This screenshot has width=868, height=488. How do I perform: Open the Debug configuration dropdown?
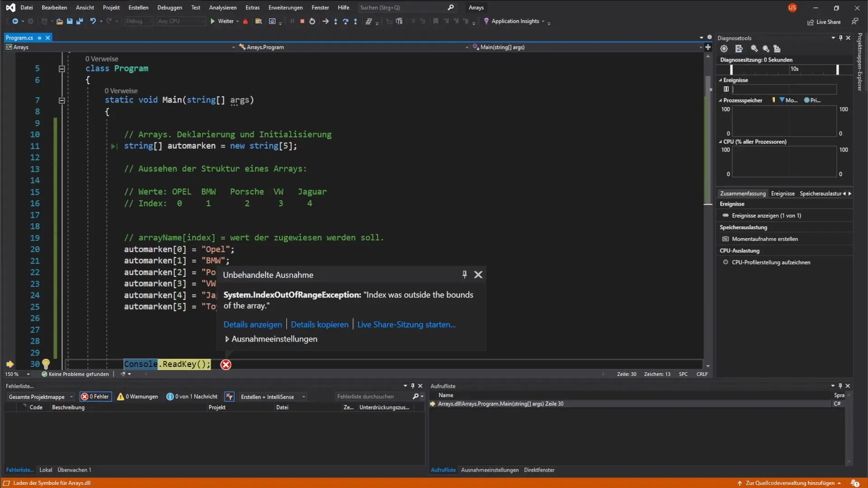point(138,21)
